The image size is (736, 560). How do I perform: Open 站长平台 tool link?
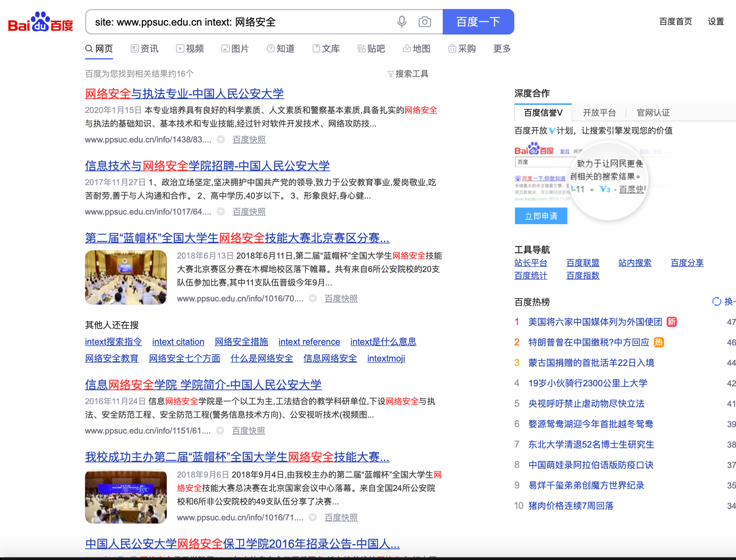pyautogui.click(x=531, y=263)
